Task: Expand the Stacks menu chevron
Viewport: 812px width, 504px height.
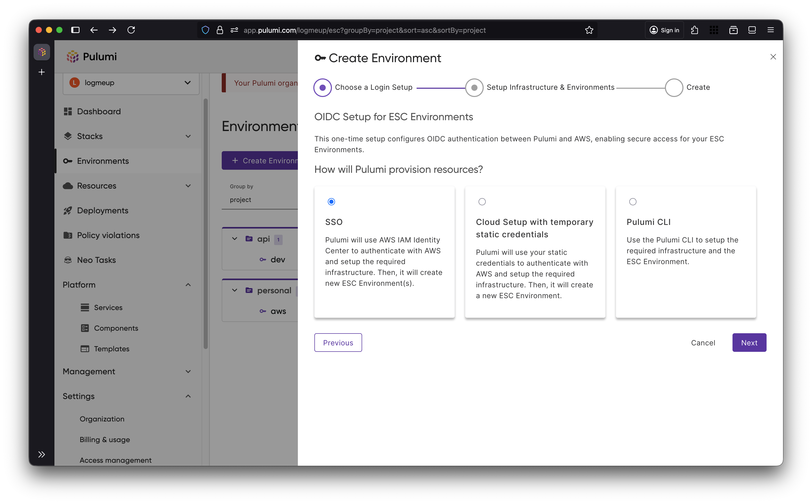Action: pyautogui.click(x=188, y=136)
